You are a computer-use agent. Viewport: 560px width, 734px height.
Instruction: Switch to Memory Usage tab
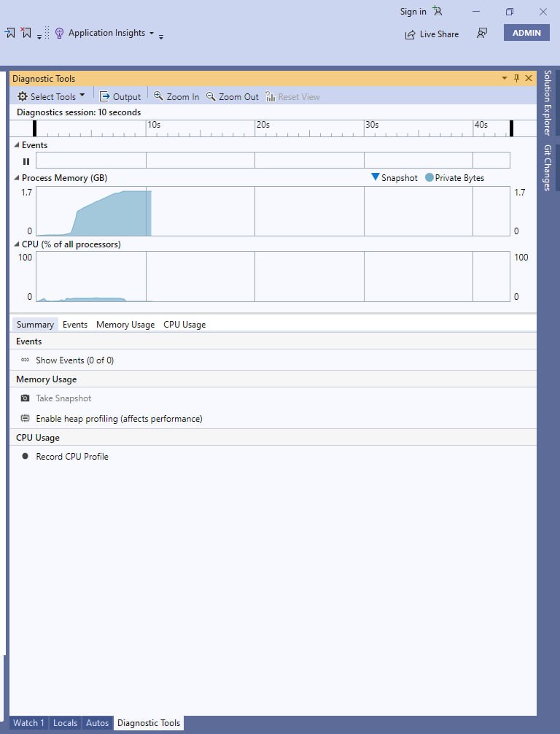pos(125,325)
